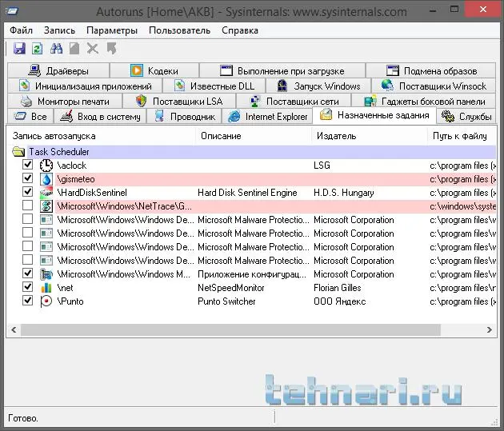504x431 pixels.
Task: Sort by the Запись автозапуска column header
Action: click(101, 136)
